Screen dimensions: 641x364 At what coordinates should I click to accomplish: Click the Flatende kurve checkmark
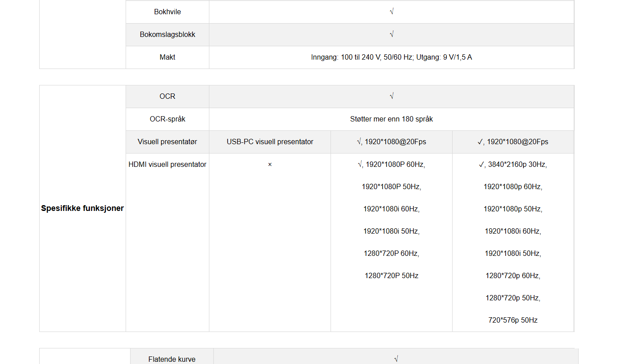[396, 359]
